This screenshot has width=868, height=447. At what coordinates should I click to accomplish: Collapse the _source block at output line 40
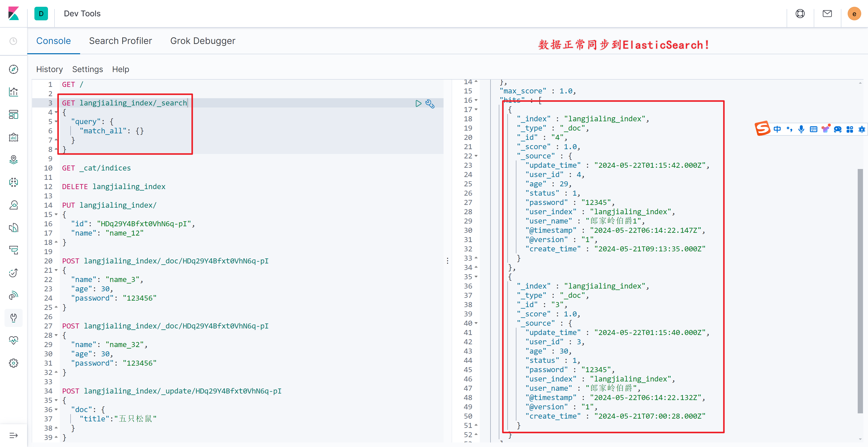pyautogui.click(x=476, y=323)
